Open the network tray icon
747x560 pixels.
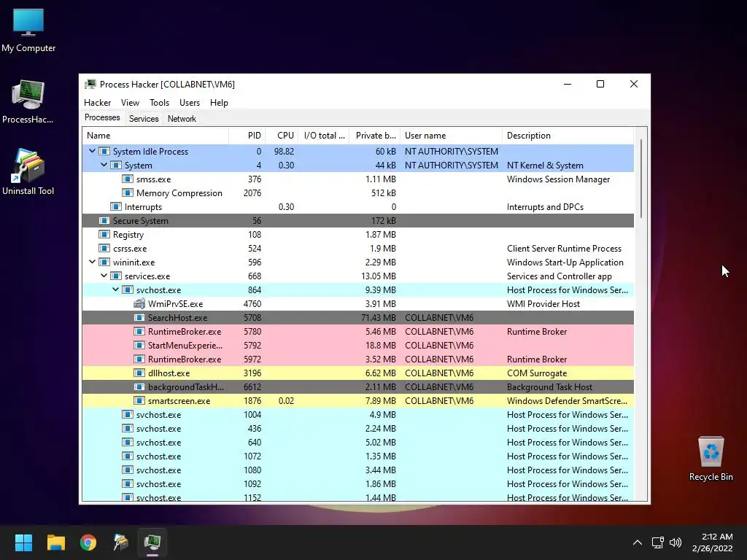coord(658,542)
